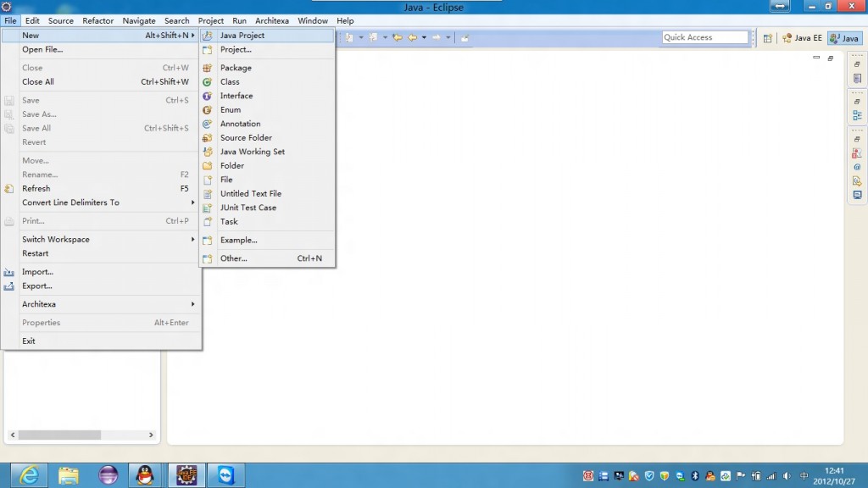Image resolution: width=868 pixels, height=488 pixels.
Task: Click the Java EE Eclipse taskbar icon
Action: pos(186,475)
